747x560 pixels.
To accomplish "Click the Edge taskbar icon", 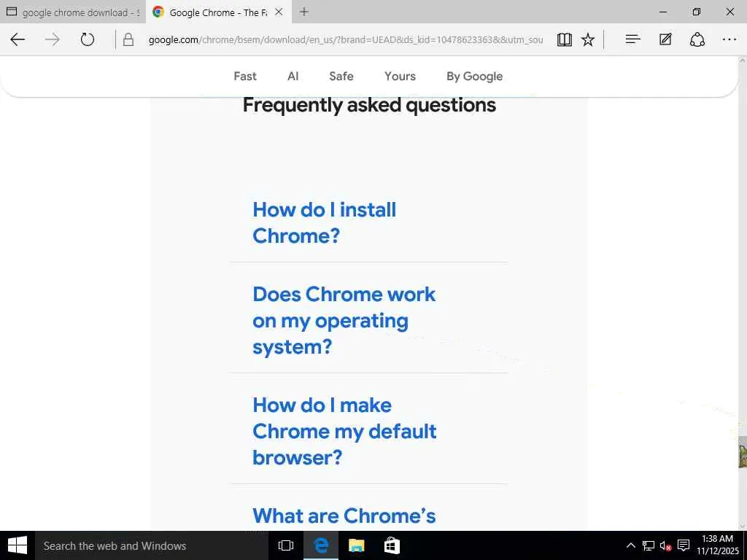I will click(x=321, y=545).
